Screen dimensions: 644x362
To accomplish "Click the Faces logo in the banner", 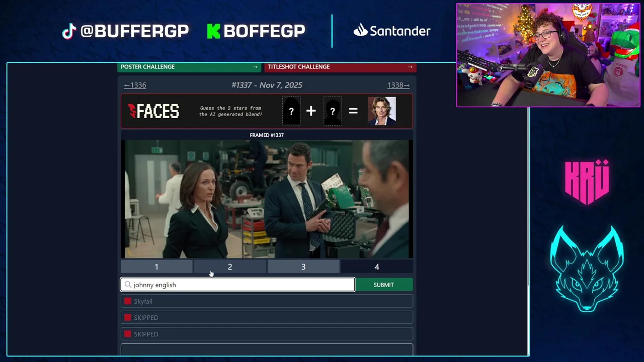I will [x=153, y=111].
